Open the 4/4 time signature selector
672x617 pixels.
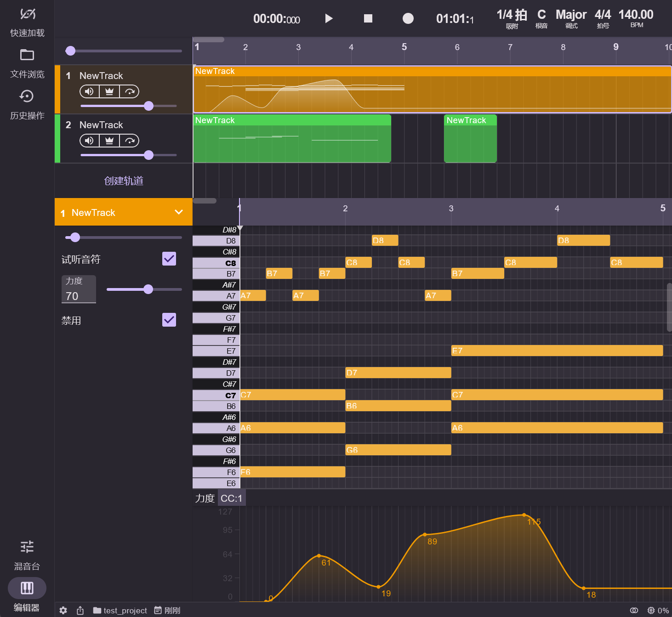pos(603,19)
